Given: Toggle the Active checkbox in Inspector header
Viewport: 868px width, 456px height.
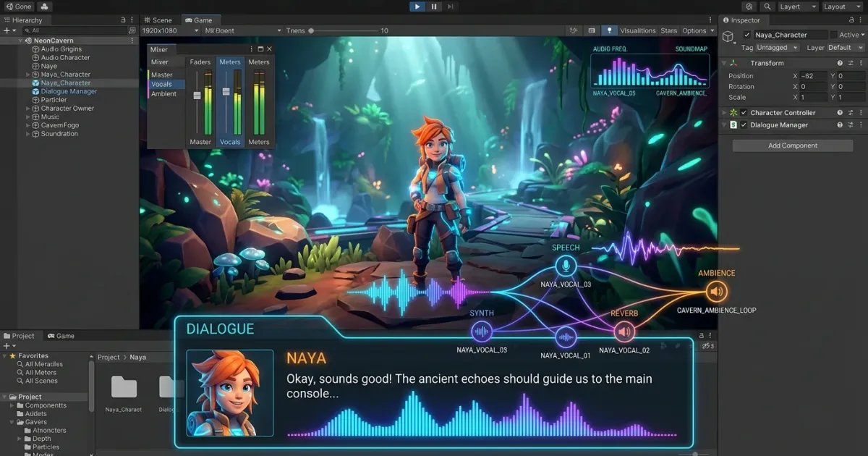Looking at the screenshot, I should (x=833, y=35).
